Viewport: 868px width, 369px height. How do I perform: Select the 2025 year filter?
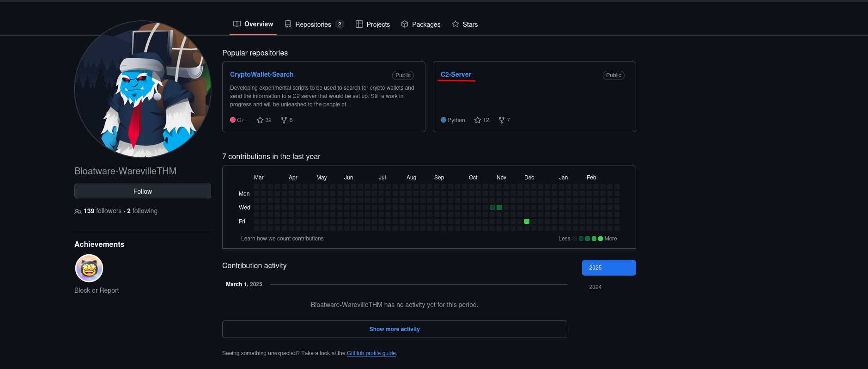(609, 268)
